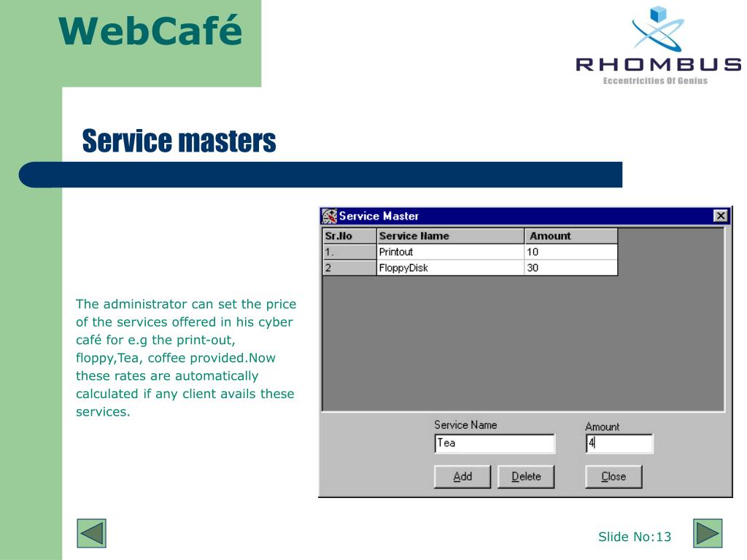Select the FloppyDisk service cell
This screenshot has height=560, width=747.
[x=450, y=268]
